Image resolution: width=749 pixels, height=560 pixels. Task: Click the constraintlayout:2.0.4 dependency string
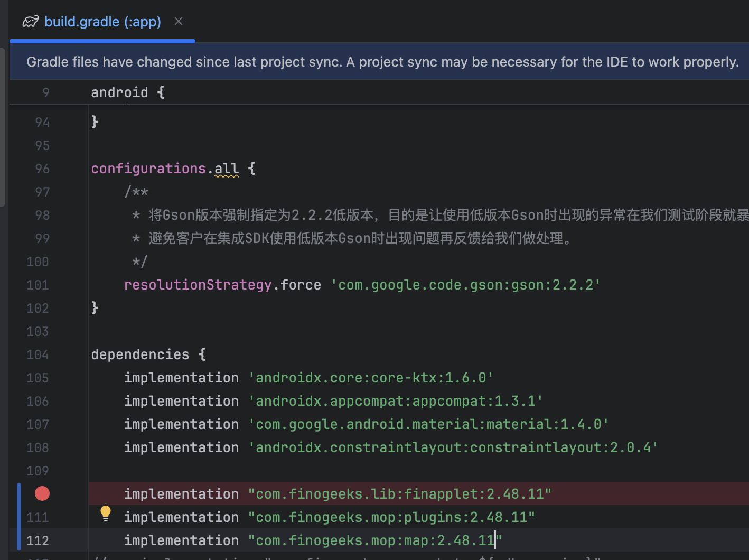click(x=453, y=447)
